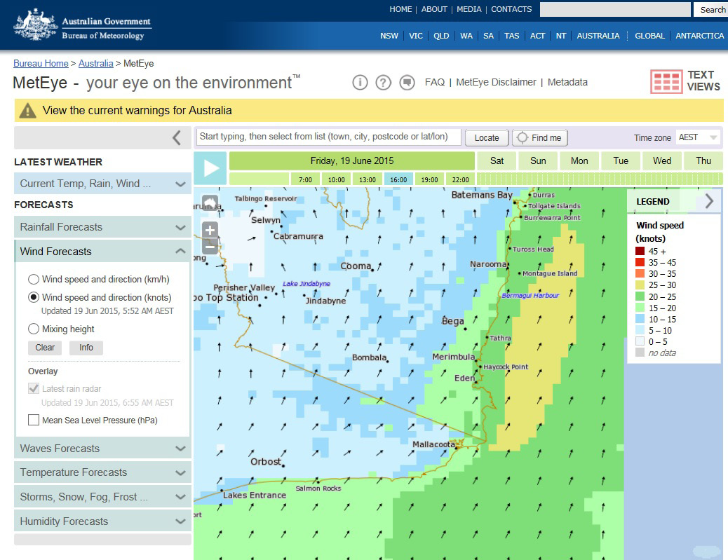Select the Mixing height radio option
This screenshot has height=560, width=728.
pyautogui.click(x=34, y=329)
